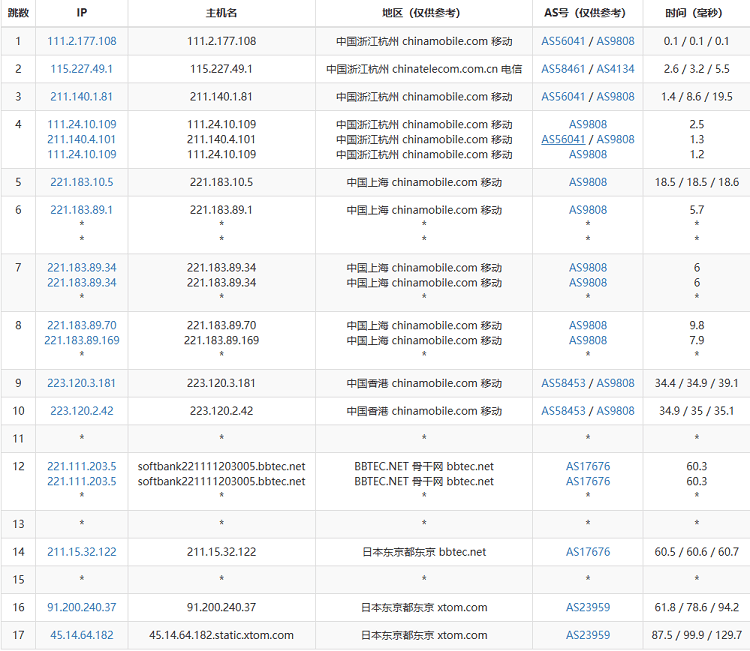Open IP link 211.15.32.122

click(x=82, y=552)
